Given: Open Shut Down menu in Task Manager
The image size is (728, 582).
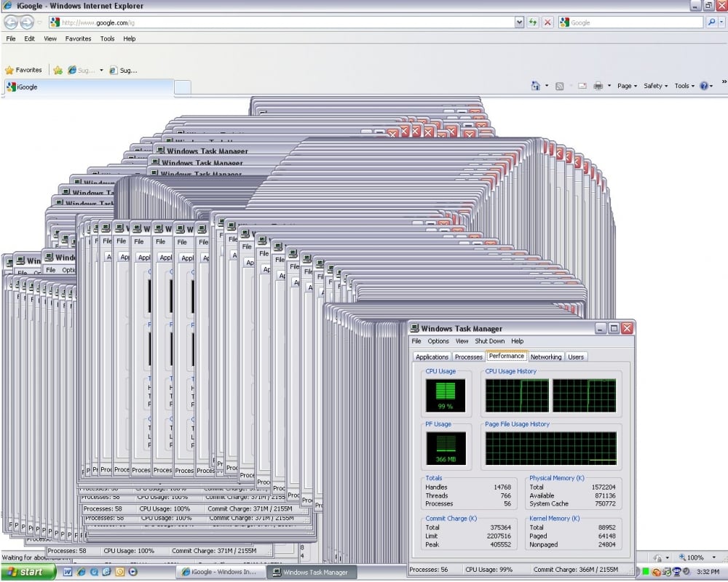Looking at the screenshot, I should point(490,341).
